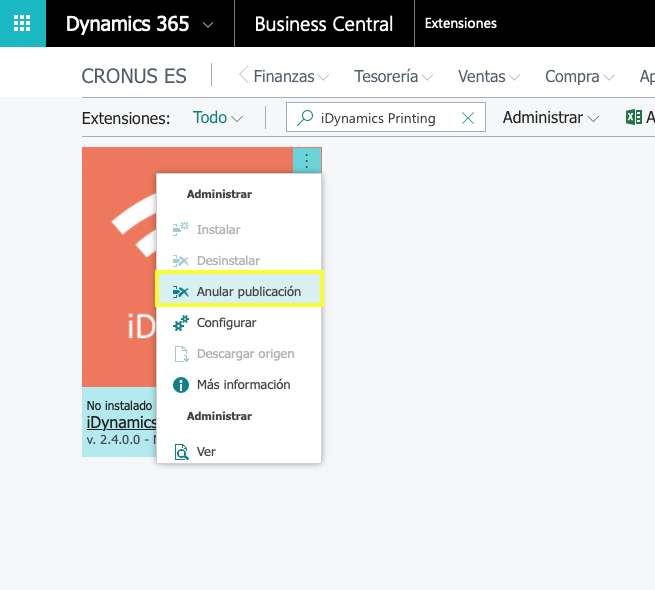Choose Desinstalar from context menu

[x=239, y=260]
